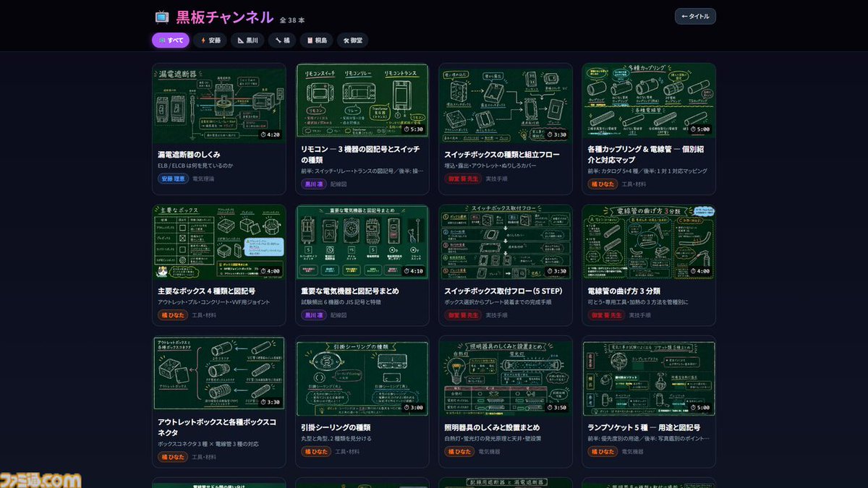Open the 電線管の曲げ方 3 分類 thumbnail
Viewport: 868px width, 488px height.
click(x=649, y=242)
